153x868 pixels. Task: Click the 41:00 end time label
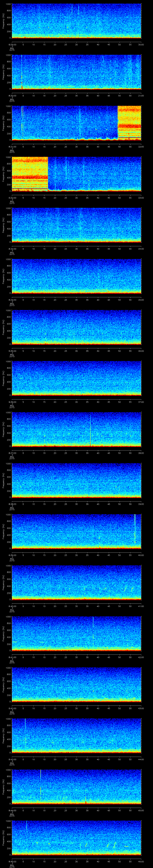click(x=141, y=606)
